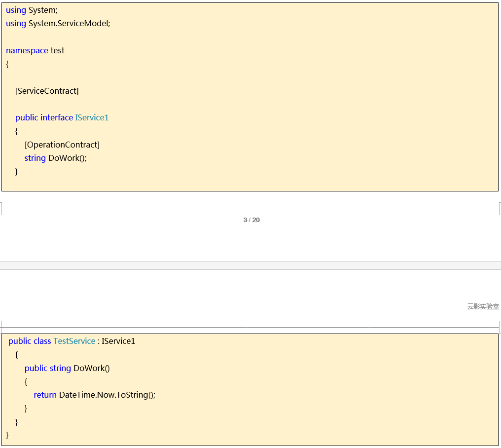This screenshot has height=448, width=501.
Task: Click the page number '3 / 20'
Action: [x=251, y=220]
